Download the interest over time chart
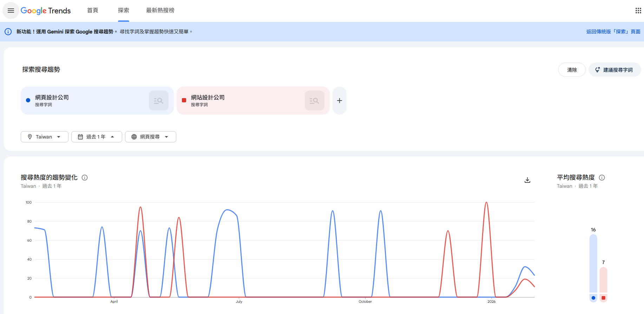This screenshot has height=314, width=644. pyautogui.click(x=527, y=180)
